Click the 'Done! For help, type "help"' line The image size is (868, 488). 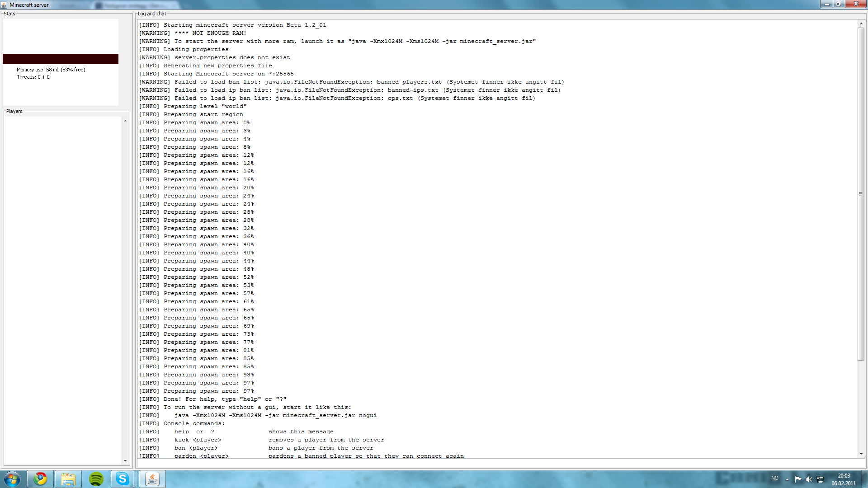(213, 399)
